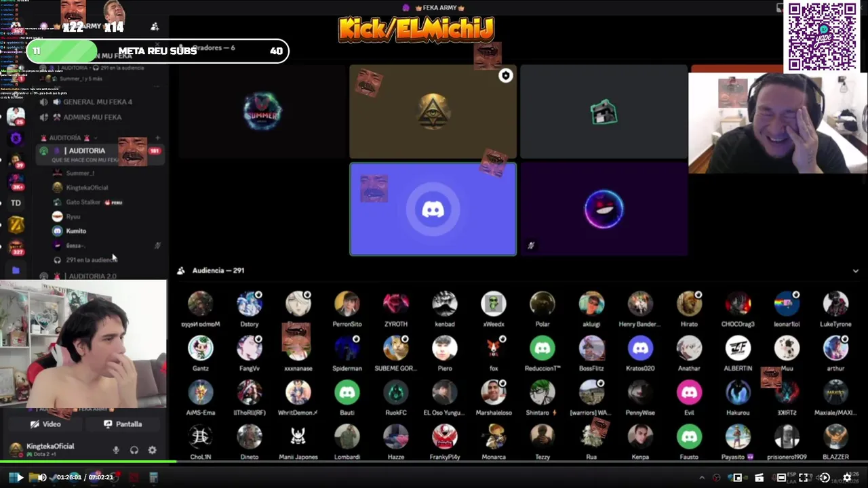Screen dimensions: 868x488
Task: Toggle Discord headphones deafen icon
Action: [134, 450]
